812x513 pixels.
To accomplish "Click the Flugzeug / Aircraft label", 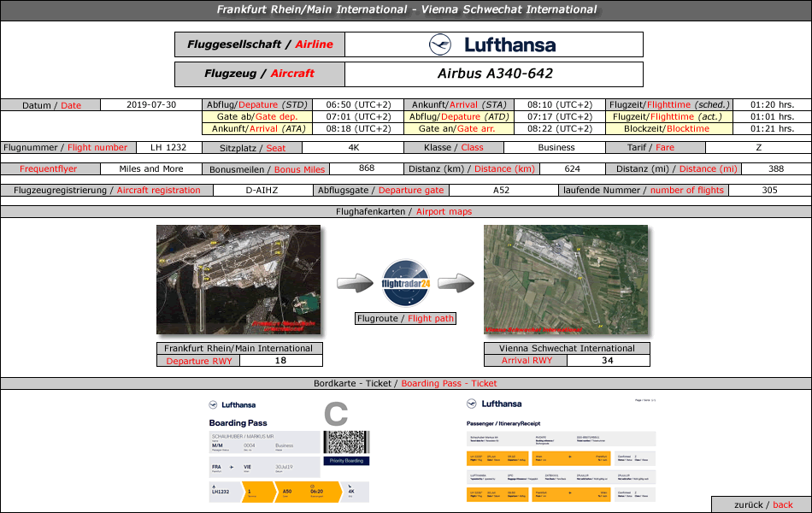I will 260,74.
